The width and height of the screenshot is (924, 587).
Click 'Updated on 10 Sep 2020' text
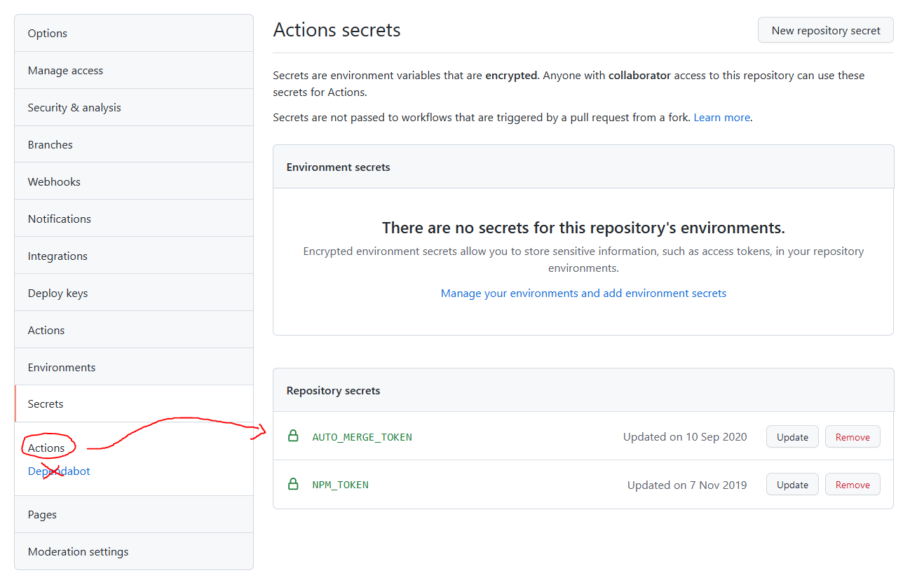pos(685,437)
